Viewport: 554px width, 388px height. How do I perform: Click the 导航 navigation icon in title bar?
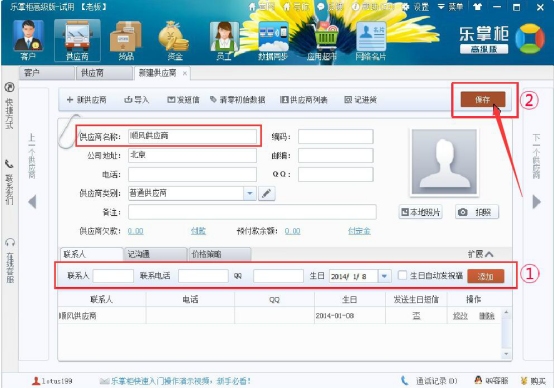[x=287, y=7]
